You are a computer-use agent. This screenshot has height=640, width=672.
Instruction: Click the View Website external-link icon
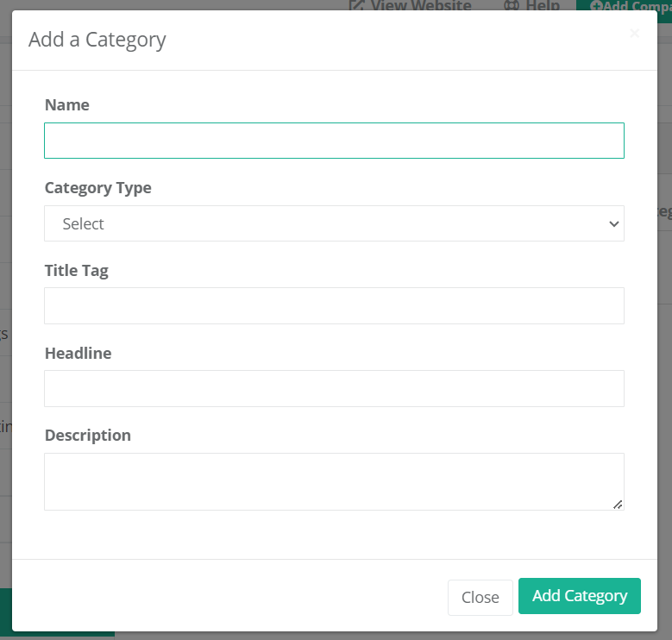(x=355, y=5)
